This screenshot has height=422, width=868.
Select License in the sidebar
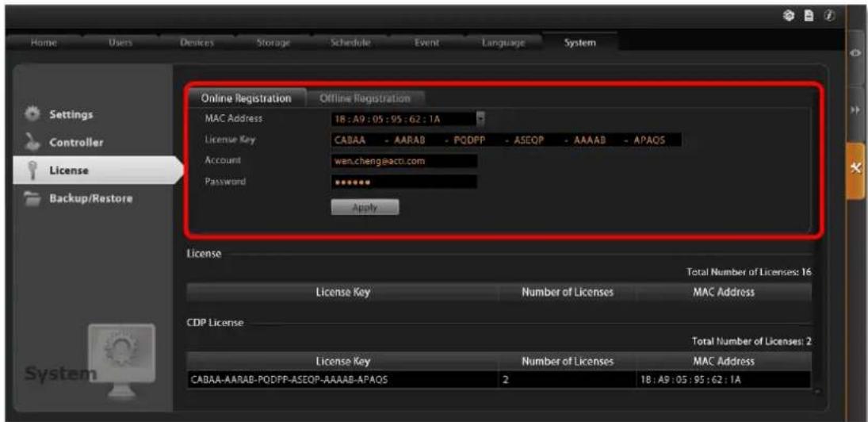pyautogui.click(x=98, y=171)
